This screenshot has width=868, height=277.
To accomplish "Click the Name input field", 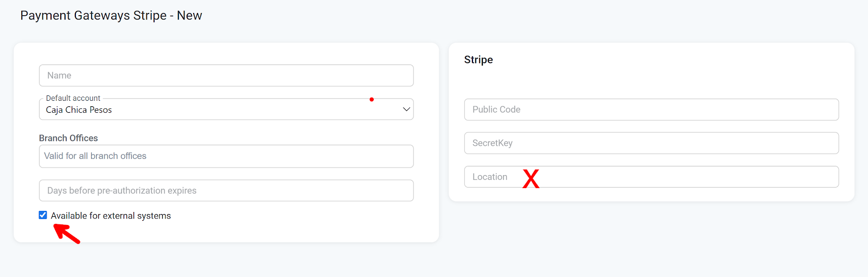I will click(x=226, y=75).
